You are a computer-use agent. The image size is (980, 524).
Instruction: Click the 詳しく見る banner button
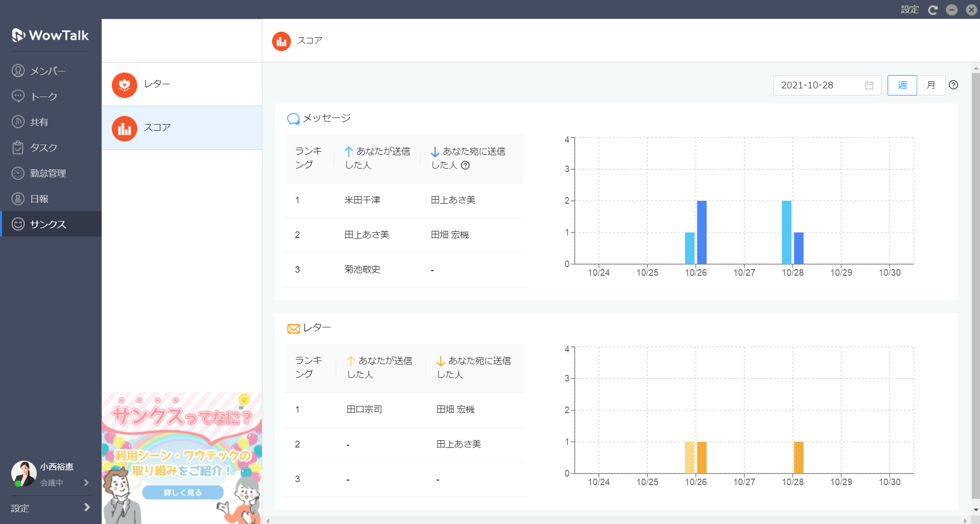(x=183, y=493)
